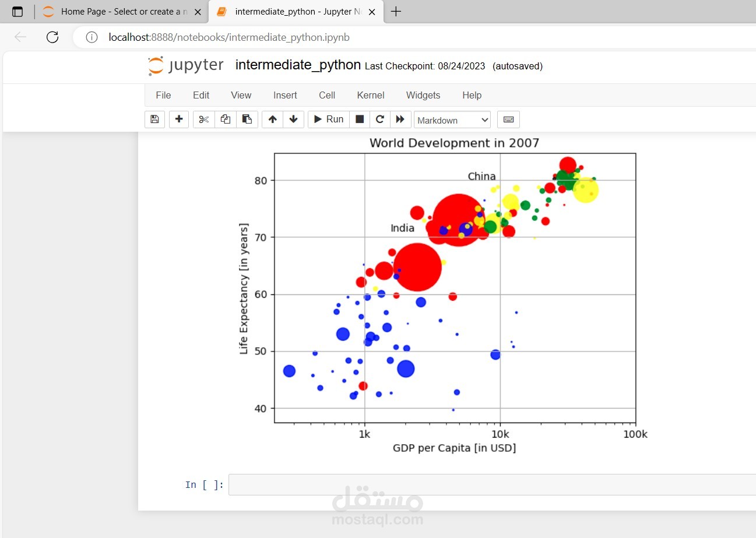This screenshot has width=756, height=538.
Task: Restart kernel and run all fast-forward icon
Action: point(400,119)
